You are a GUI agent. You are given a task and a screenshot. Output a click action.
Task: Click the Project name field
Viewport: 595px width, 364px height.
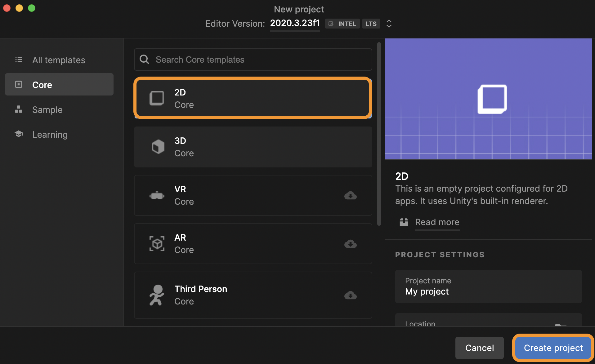(488, 286)
